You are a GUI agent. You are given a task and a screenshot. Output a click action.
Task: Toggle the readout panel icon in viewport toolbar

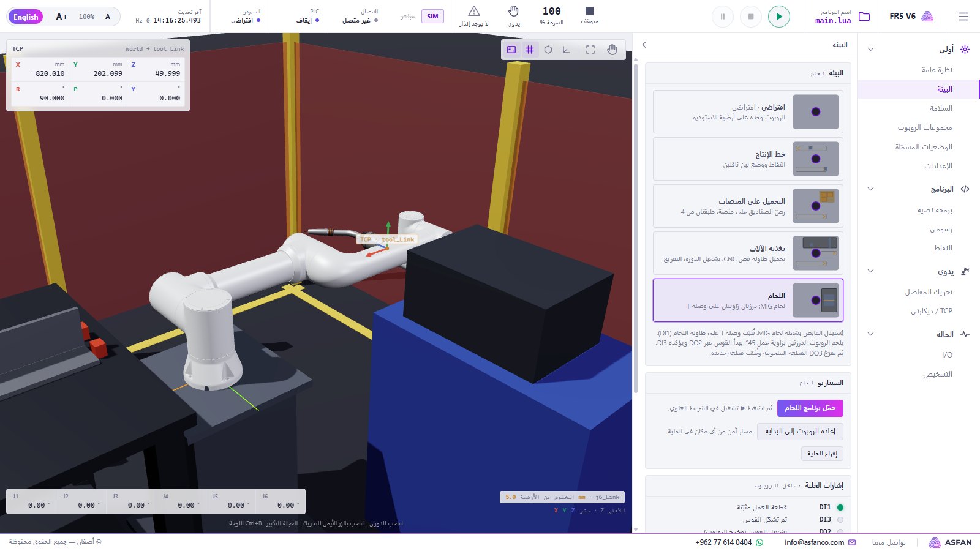511,50
